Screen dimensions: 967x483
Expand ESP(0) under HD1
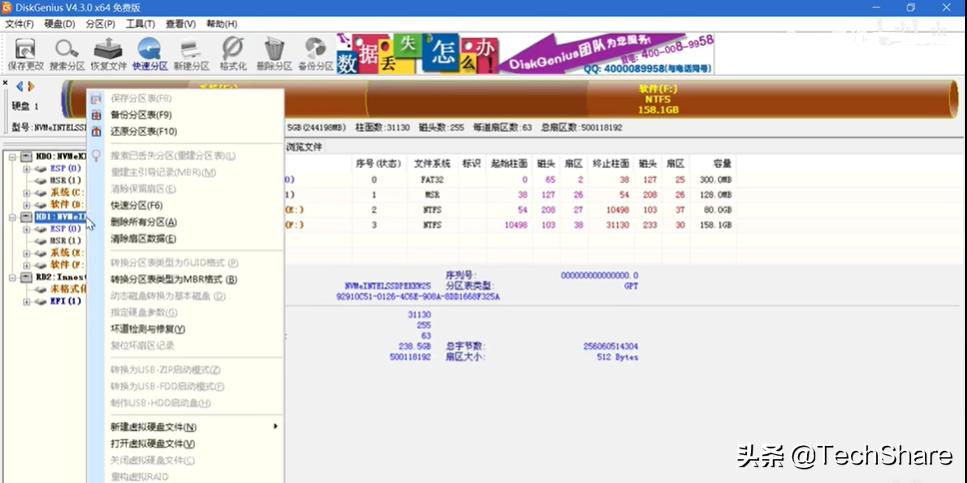[27, 229]
